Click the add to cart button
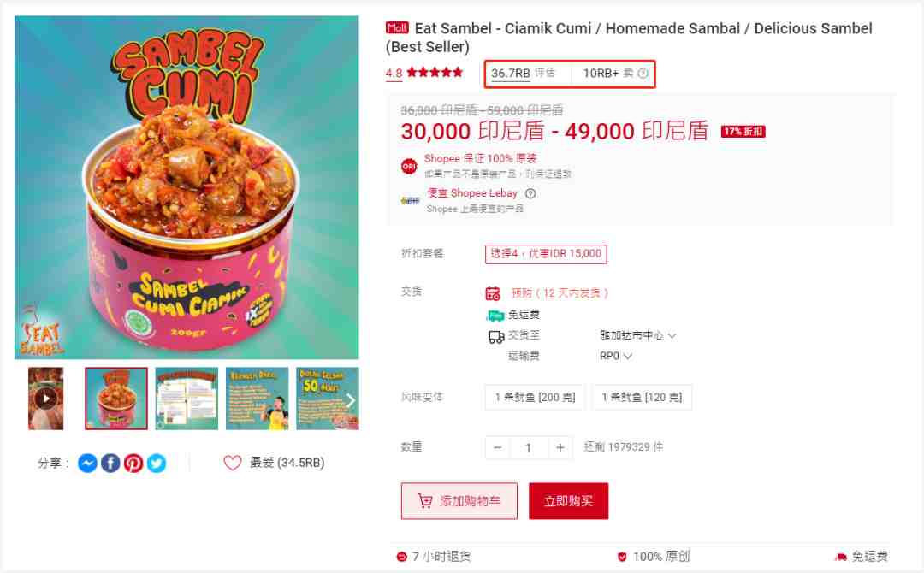The image size is (924, 573). (459, 501)
